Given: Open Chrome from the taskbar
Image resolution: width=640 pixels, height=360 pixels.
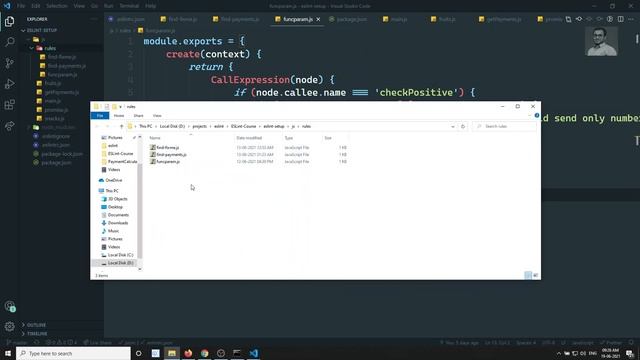Looking at the screenshot, I should [x=204, y=353].
